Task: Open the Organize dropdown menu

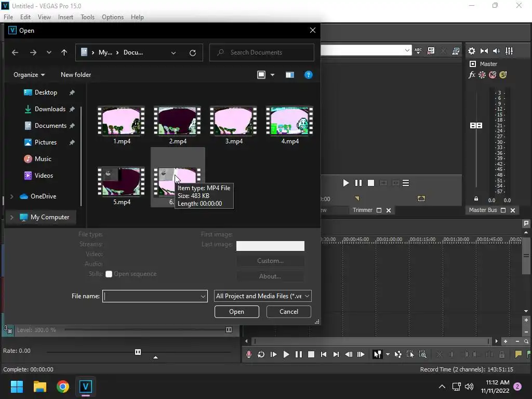Action: 29,75
